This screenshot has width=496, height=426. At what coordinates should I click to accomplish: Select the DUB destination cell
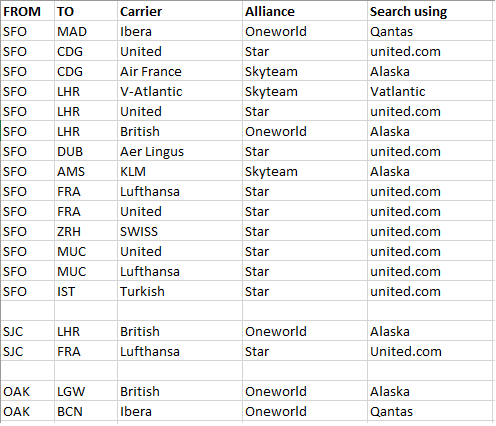(x=86, y=151)
